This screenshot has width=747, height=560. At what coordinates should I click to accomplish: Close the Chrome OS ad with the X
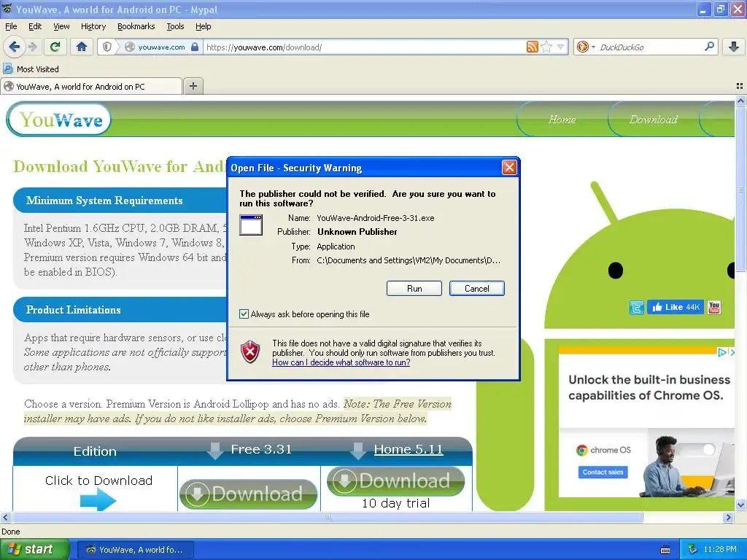[x=732, y=352]
